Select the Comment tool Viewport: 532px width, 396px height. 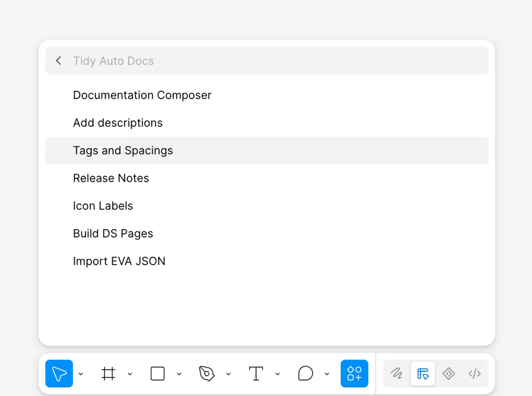[305, 373]
